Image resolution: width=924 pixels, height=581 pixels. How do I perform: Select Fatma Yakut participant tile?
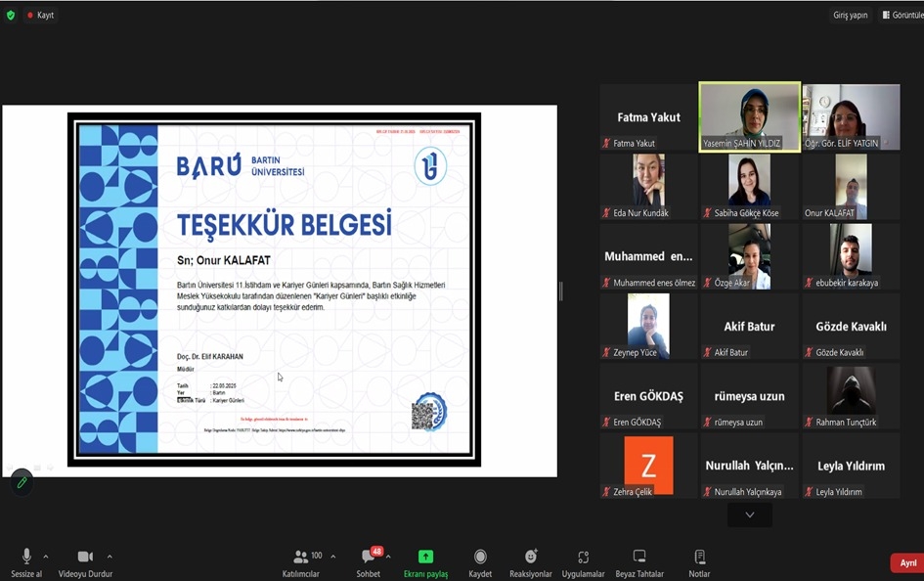(x=648, y=116)
